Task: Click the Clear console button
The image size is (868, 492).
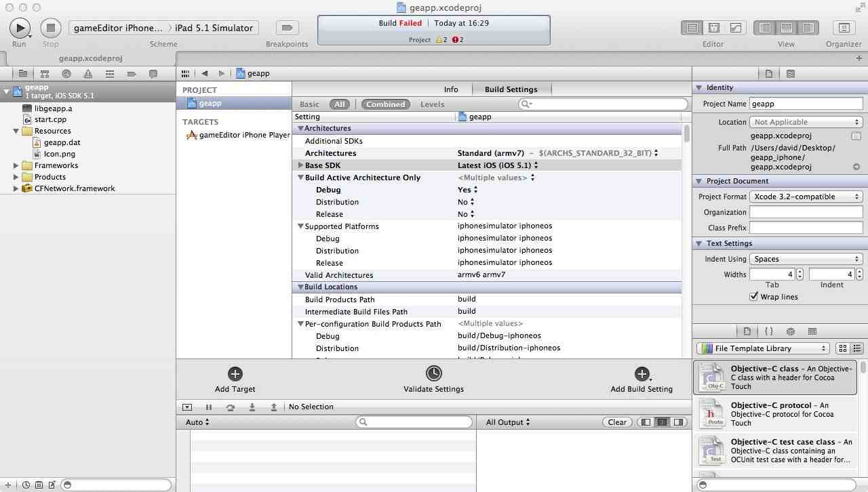Action: (617, 422)
